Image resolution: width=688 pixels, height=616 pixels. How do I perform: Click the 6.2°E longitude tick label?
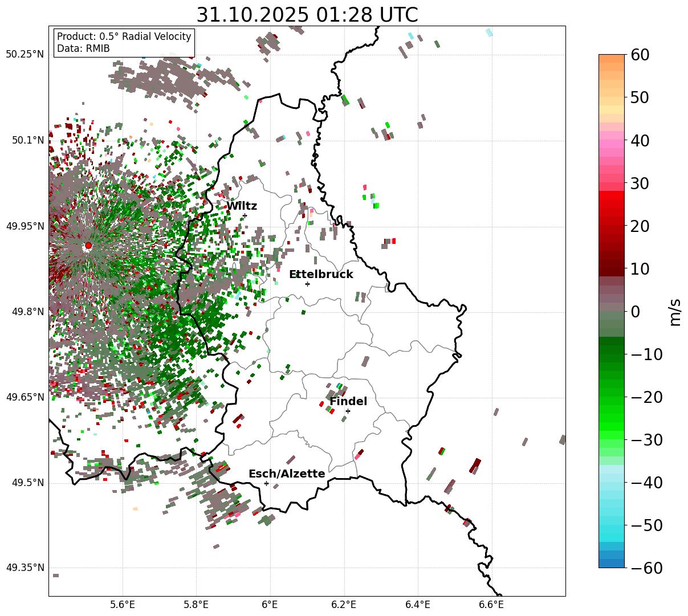pos(344,605)
